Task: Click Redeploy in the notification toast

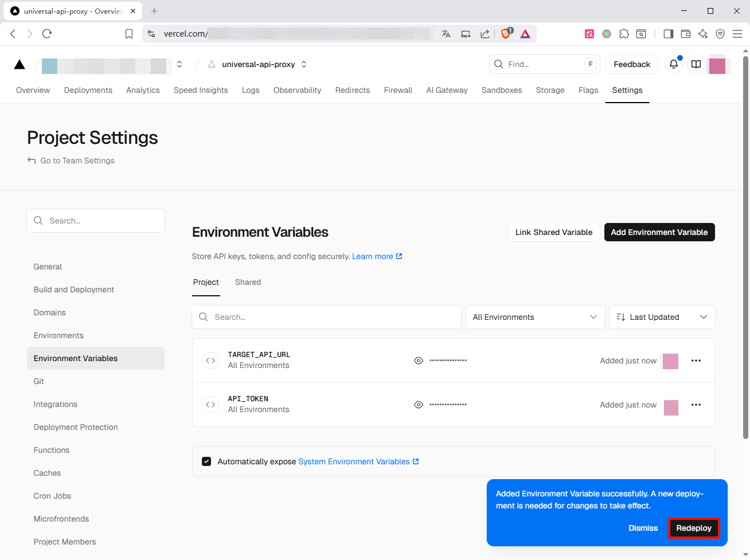Action: tap(693, 528)
